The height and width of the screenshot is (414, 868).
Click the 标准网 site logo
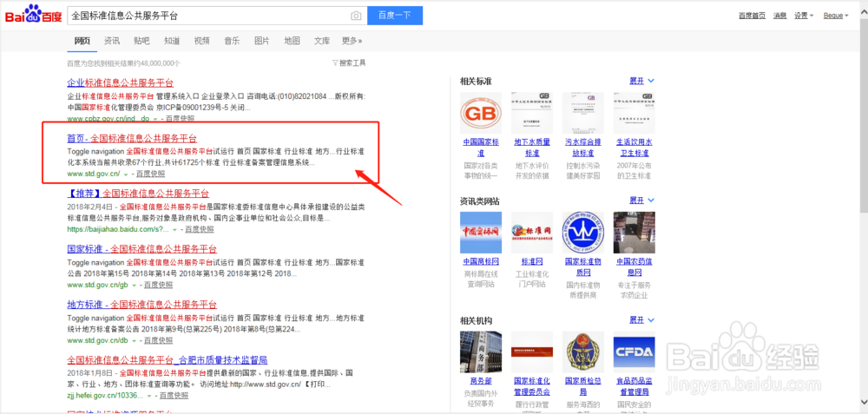(x=532, y=233)
